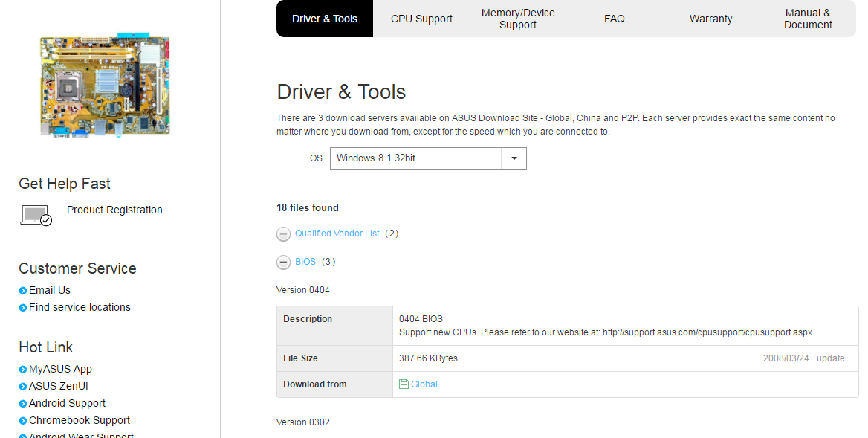Click the floppy disk icon beside Global
The width and height of the screenshot is (868, 438).
(404, 384)
